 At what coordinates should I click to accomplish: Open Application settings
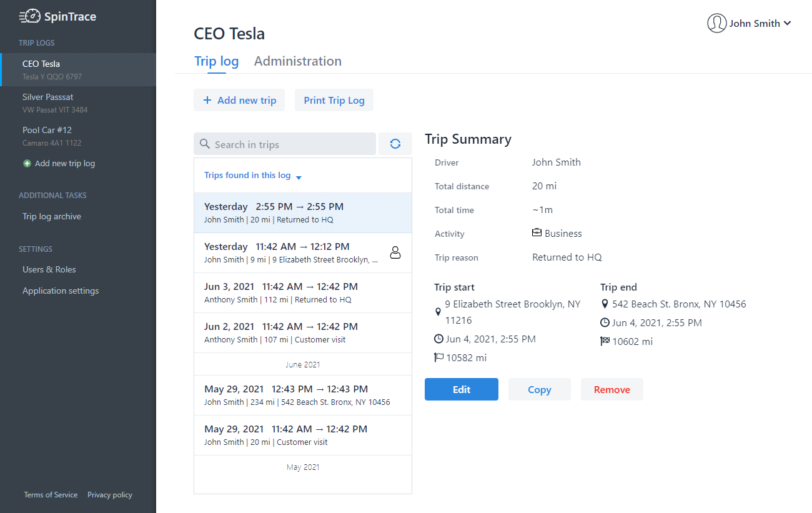[x=61, y=291]
